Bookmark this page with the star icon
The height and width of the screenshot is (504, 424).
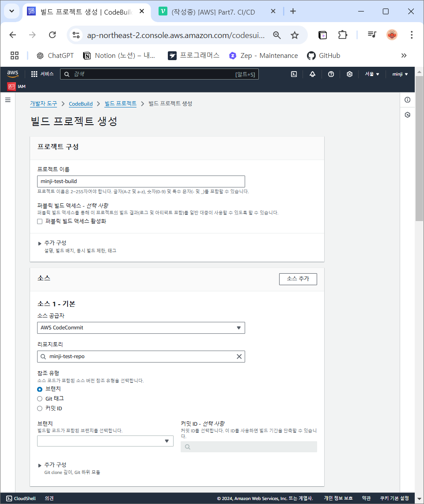click(295, 35)
